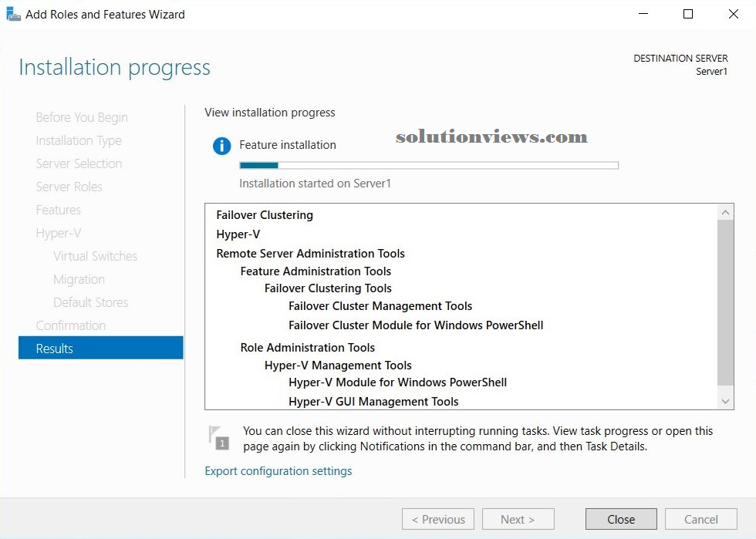The image size is (756, 539).
Task: Click the Cancel button
Action: click(x=701, y=519)
